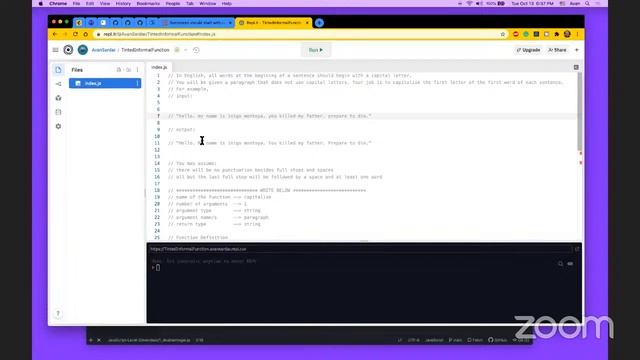
Task: Switch to the 'Sentences should start with' browser tab
Action: 197,23
